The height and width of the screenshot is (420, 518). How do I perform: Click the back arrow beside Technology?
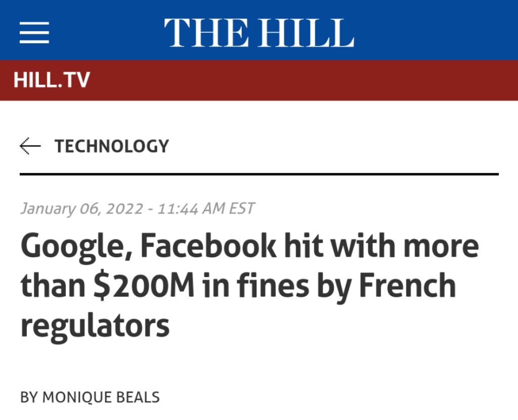30,147
